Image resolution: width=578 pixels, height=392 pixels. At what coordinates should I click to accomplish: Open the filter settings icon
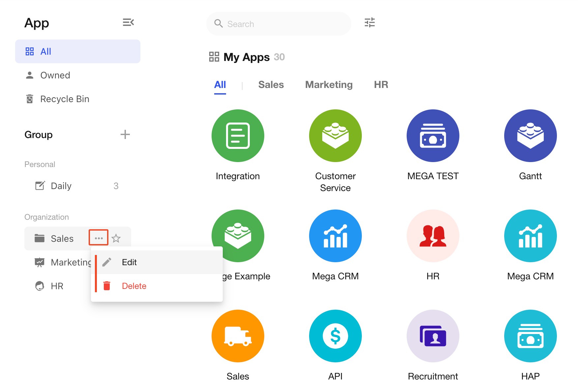click(369, 22)
